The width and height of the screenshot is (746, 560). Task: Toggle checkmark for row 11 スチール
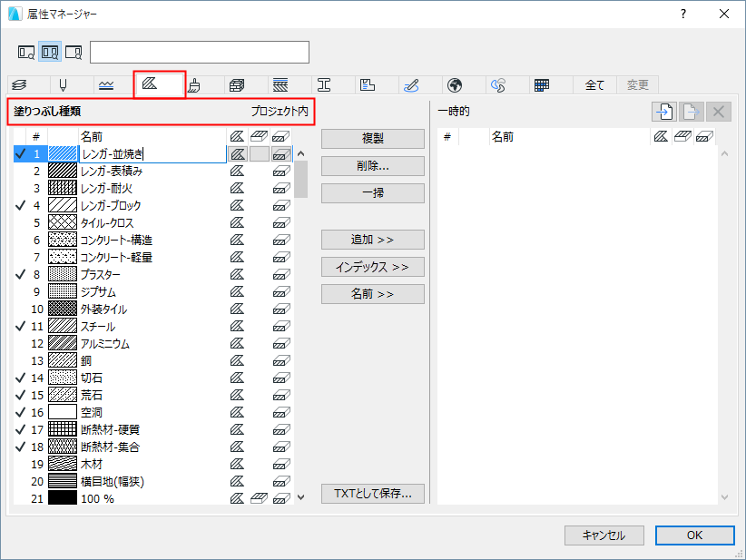(21, 327)
